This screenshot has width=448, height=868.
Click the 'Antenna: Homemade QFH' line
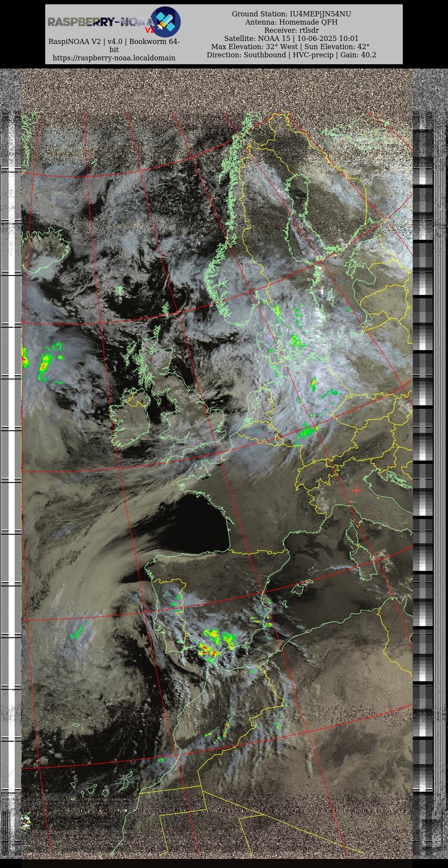point(291,22)
